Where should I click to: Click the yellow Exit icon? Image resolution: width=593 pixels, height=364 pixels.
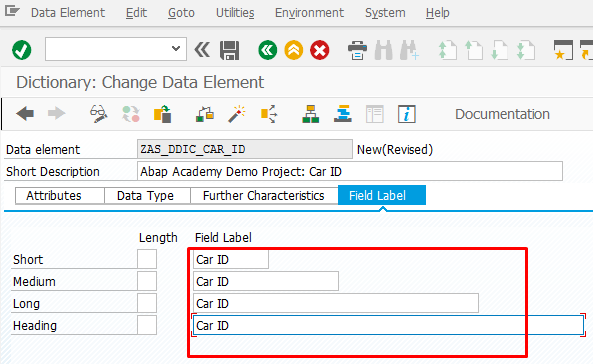[294, 50]
